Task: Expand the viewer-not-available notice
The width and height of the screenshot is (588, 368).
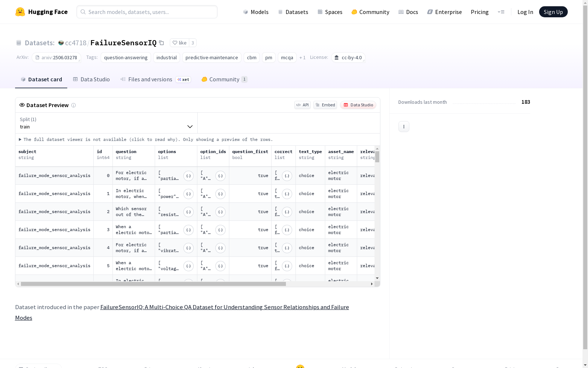Action: (146, 139)
